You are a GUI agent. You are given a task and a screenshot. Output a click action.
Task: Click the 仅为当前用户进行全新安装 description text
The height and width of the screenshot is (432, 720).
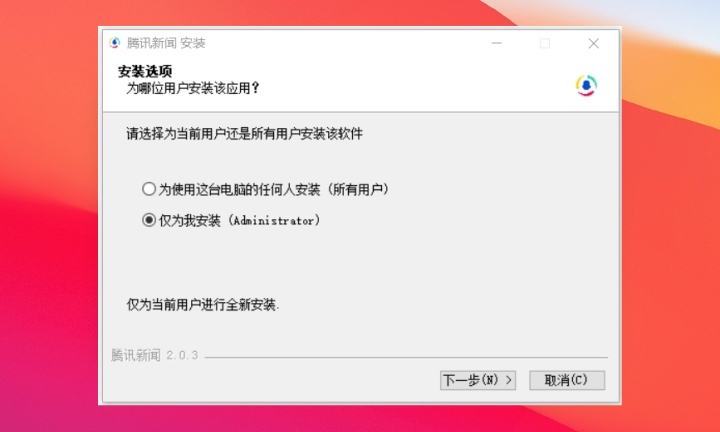[202, 304]
